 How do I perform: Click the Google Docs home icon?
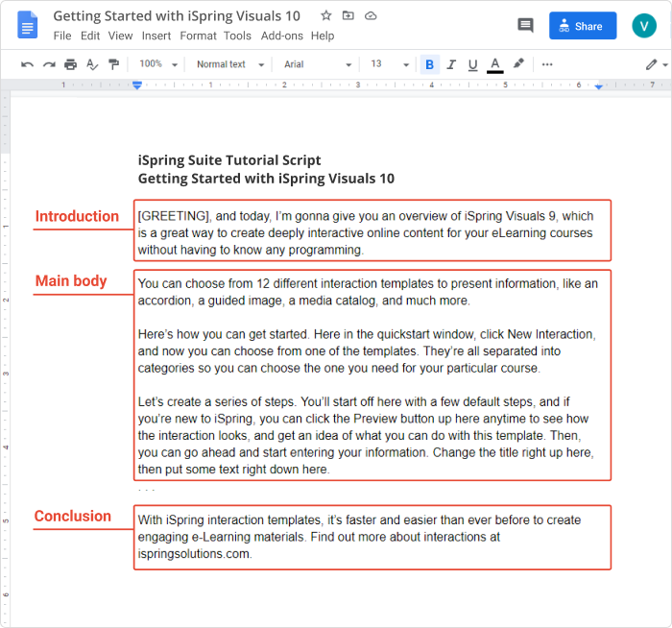coord(28,25)
